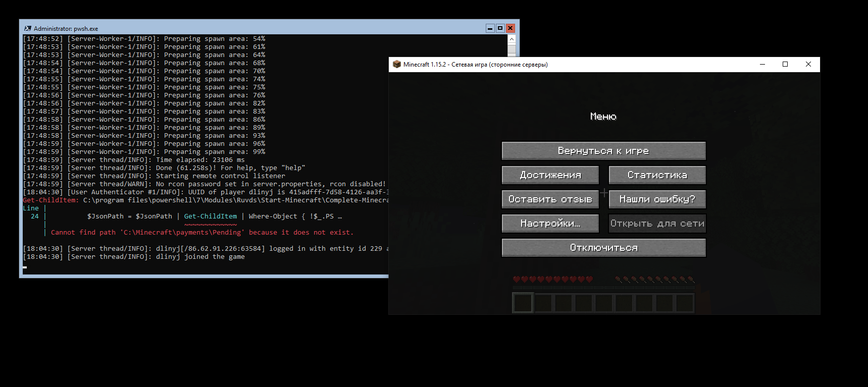
Task: Click the 'No rcon password set' warning line
Action: tap(205, 184)
